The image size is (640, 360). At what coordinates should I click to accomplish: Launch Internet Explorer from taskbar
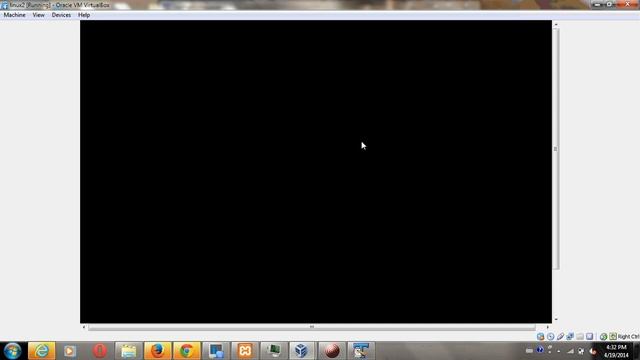pyautogui.click(x=41, y=351)
